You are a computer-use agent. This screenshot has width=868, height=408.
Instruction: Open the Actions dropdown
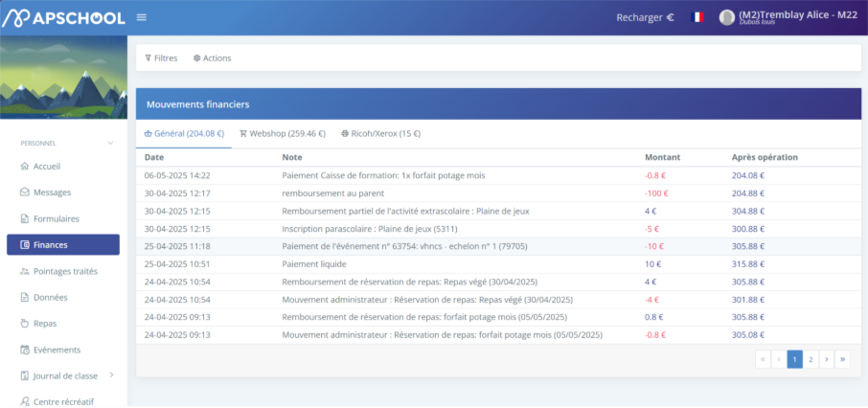tap(212, 58)
